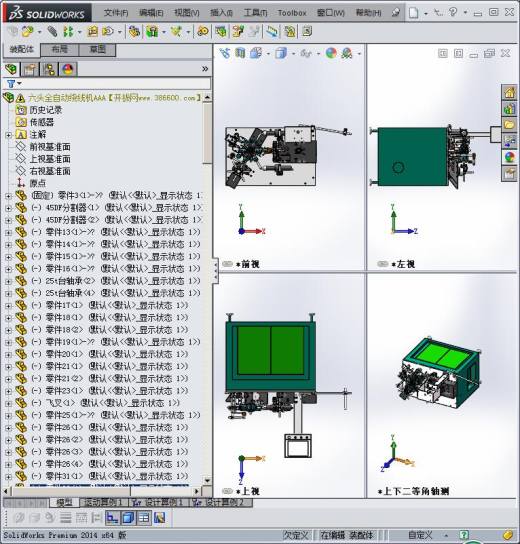Open the File Explorer folder icon in the task pane
Viewport: 520px width, 544px height.
tap(510, 125)
